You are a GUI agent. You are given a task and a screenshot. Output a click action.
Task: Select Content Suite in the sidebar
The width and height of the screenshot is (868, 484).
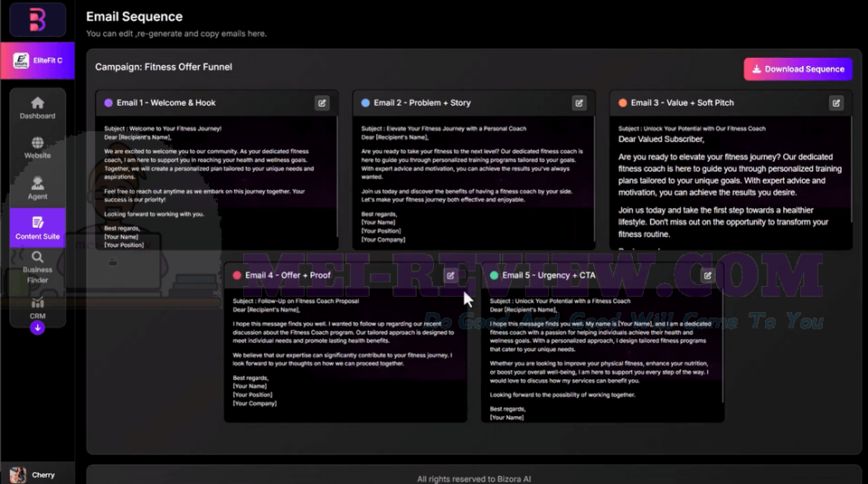click(x=38, y=228)
